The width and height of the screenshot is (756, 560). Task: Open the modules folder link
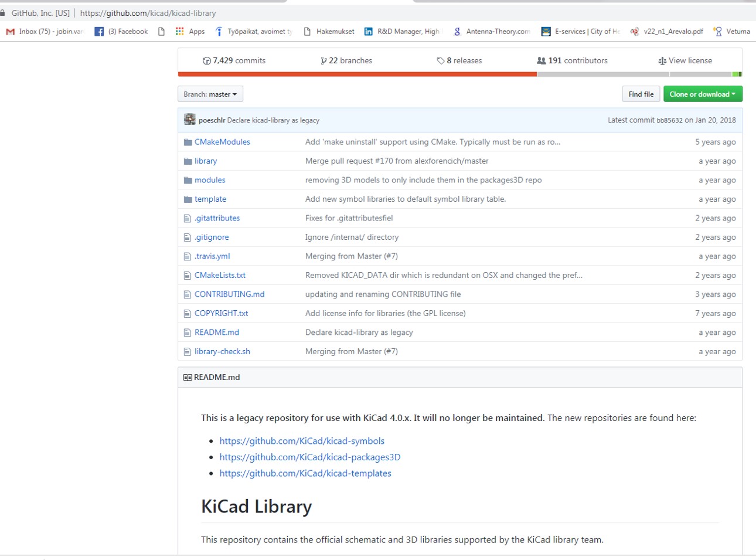click(210, 181)
